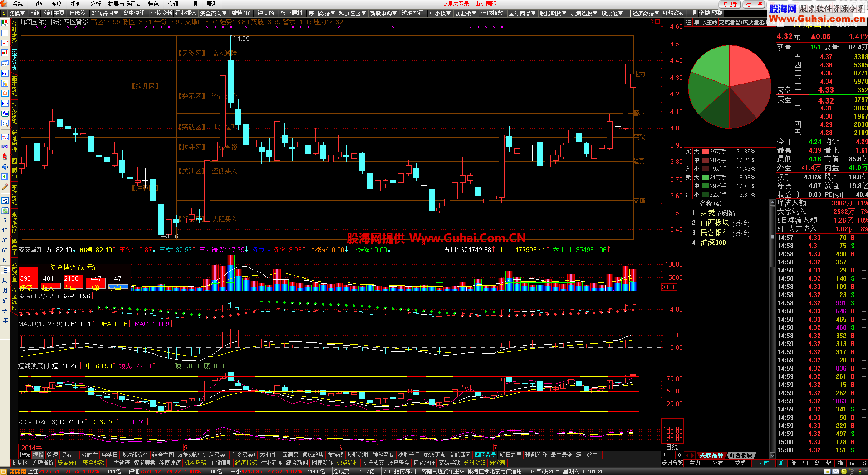Expand the 资金流向 dropdown
Image resolution: width=868 pixels, height=475 pixels.
[x=213, y=14]
